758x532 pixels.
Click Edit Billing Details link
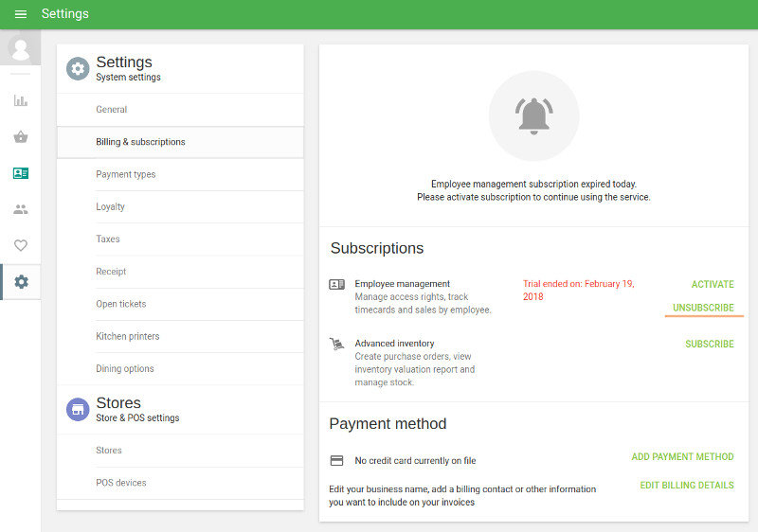click(686, 486)
